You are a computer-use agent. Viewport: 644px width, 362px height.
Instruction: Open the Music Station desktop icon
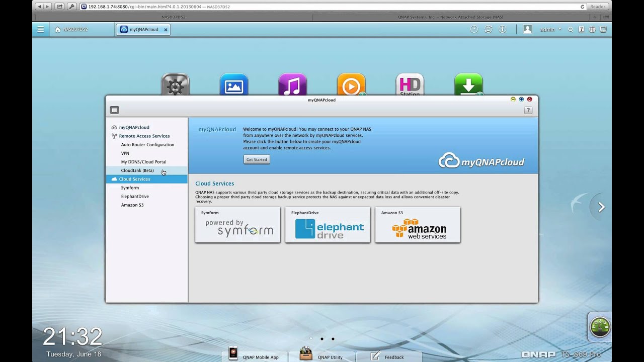click(292, 84)
